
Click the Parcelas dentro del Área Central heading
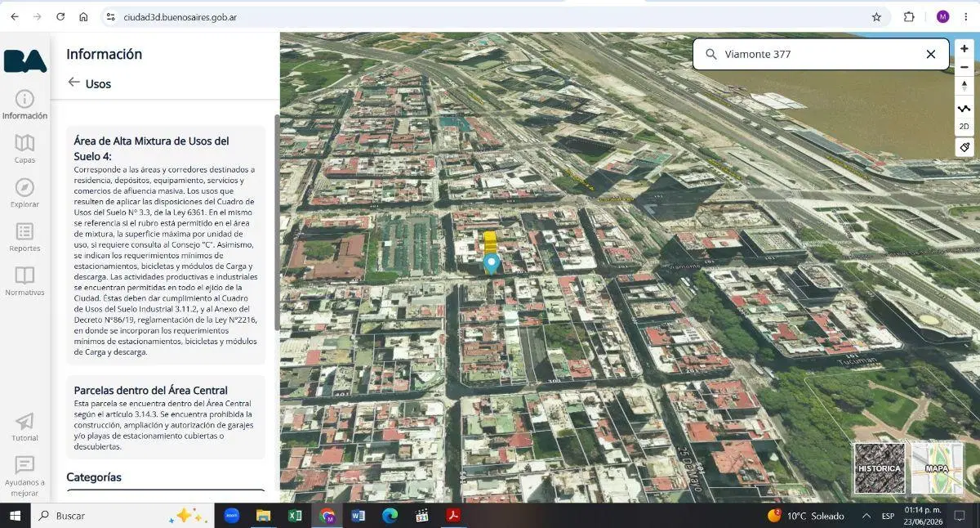coord(151,390)
